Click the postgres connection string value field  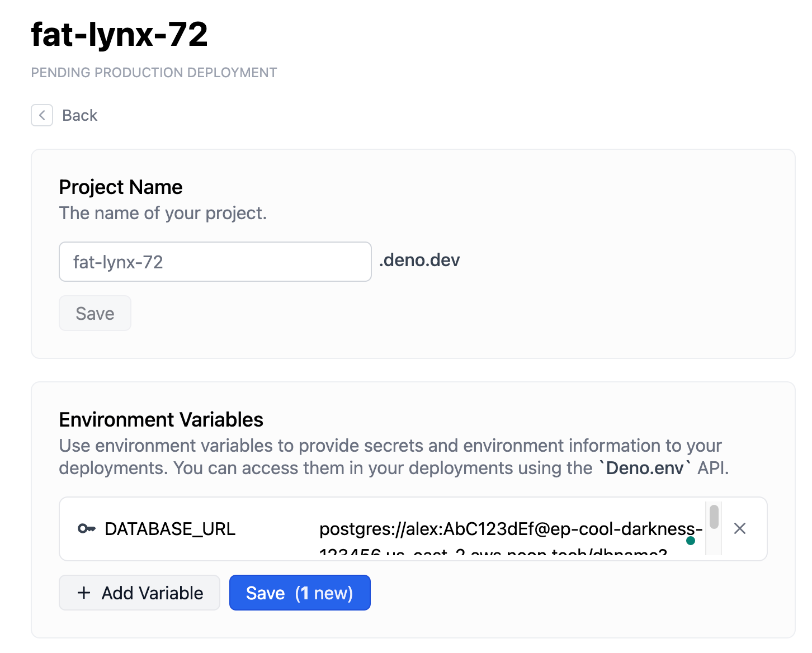(503, 529)
